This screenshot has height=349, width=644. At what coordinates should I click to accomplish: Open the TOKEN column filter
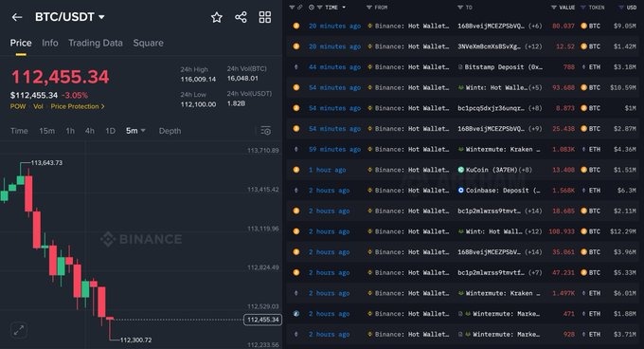click(x=583, y=8)
